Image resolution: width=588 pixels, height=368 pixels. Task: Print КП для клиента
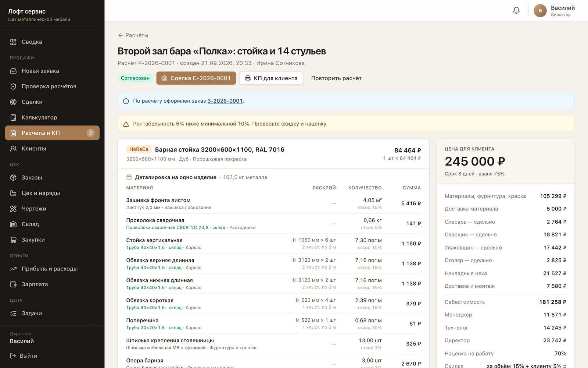(x=271, y=78)
